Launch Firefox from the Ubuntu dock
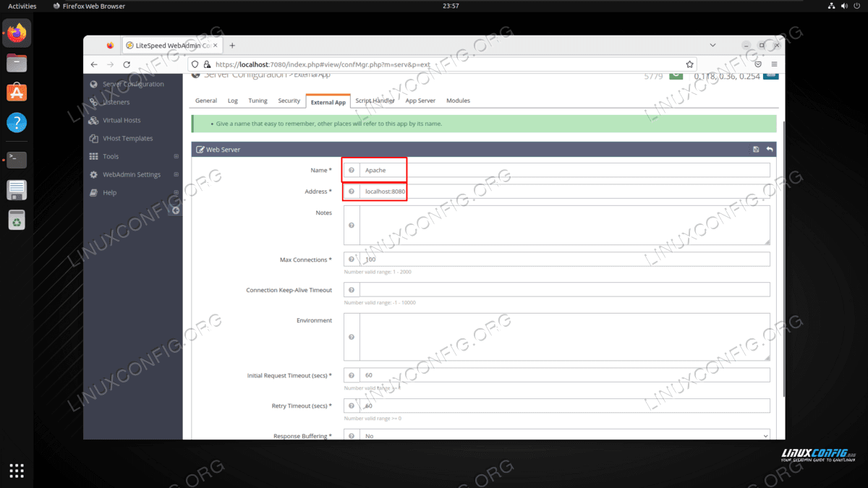This screenshot has height=488, width=868. pyautogui.click(x=17, y=33)
